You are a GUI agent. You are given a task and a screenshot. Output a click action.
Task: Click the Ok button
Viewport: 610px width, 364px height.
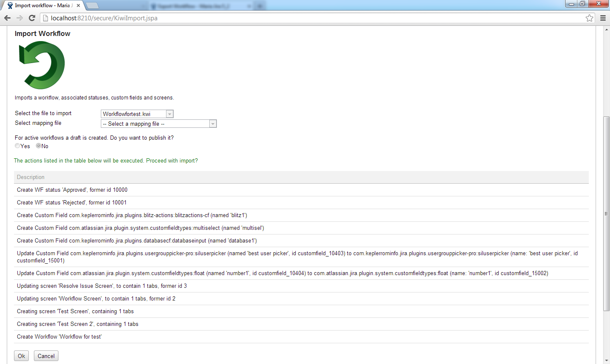tap(21, 356)
